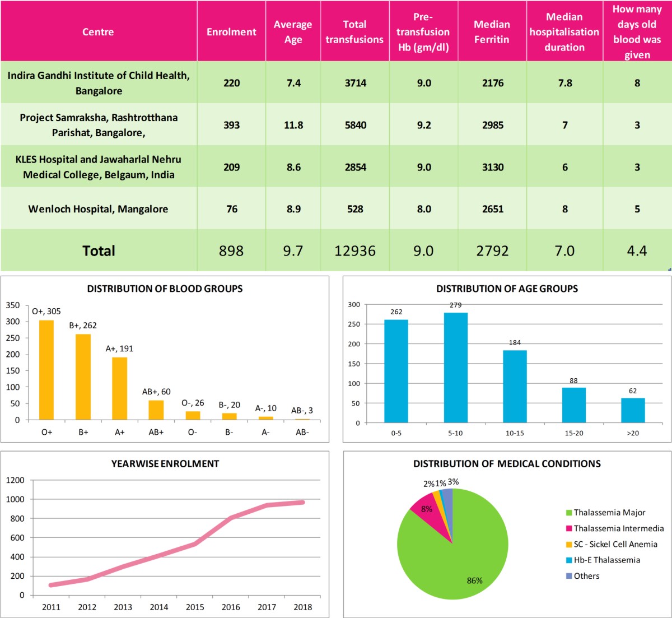
Task: Click the Yearwise Enrolment chart title
Action: [165, 464]
